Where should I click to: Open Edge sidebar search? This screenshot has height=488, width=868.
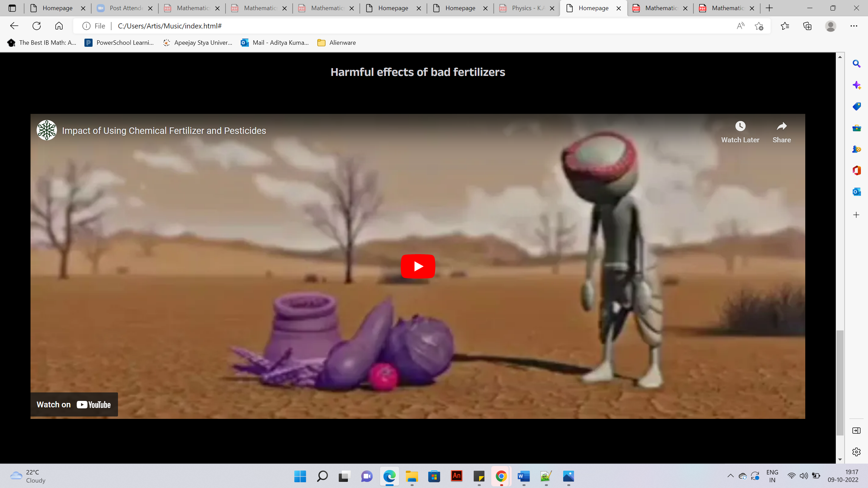(856, 64)
